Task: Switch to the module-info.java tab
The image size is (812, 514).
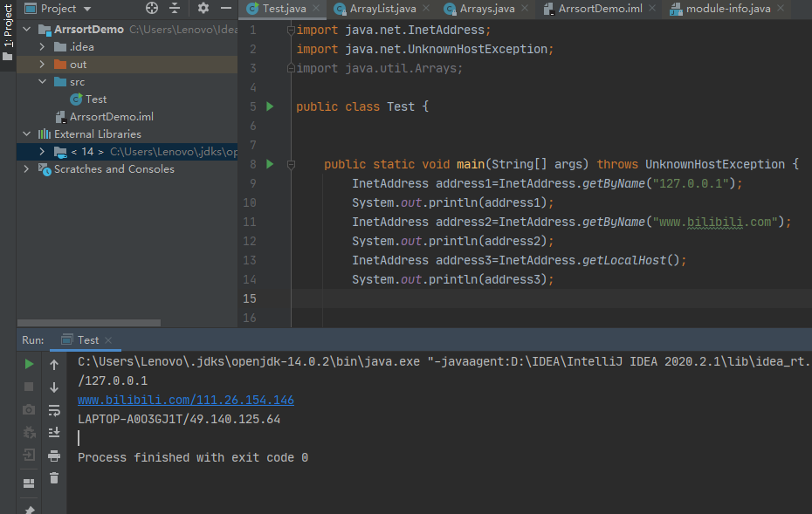Action: (727, 8)
